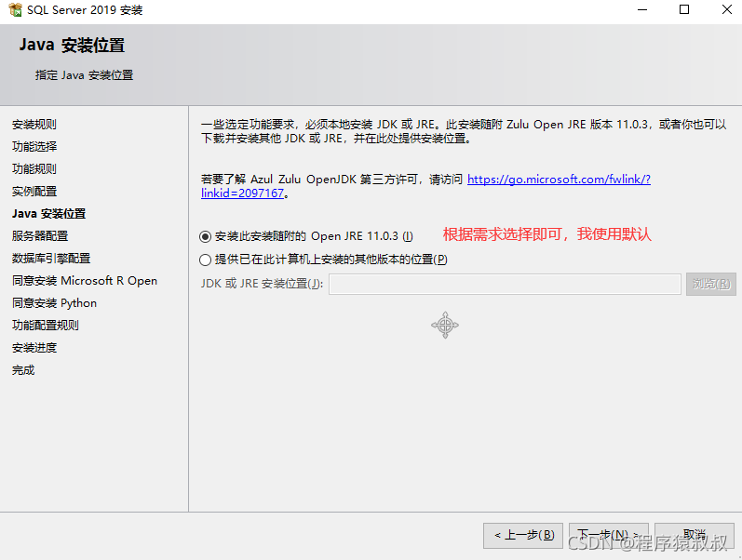Select 同意安装 Microsoft R Open step
Image resolution: width=742 pixels, height=560 pixels.
click(85, 281)
